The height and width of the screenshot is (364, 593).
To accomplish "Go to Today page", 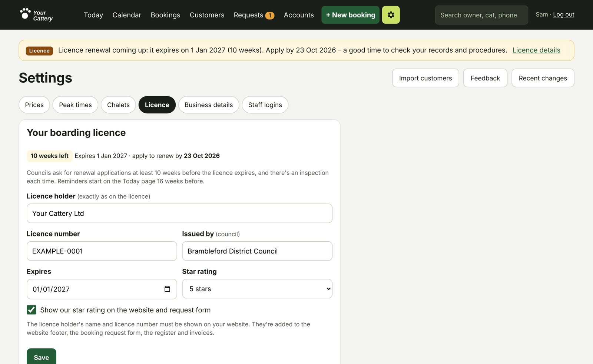I will click(93, 15).
